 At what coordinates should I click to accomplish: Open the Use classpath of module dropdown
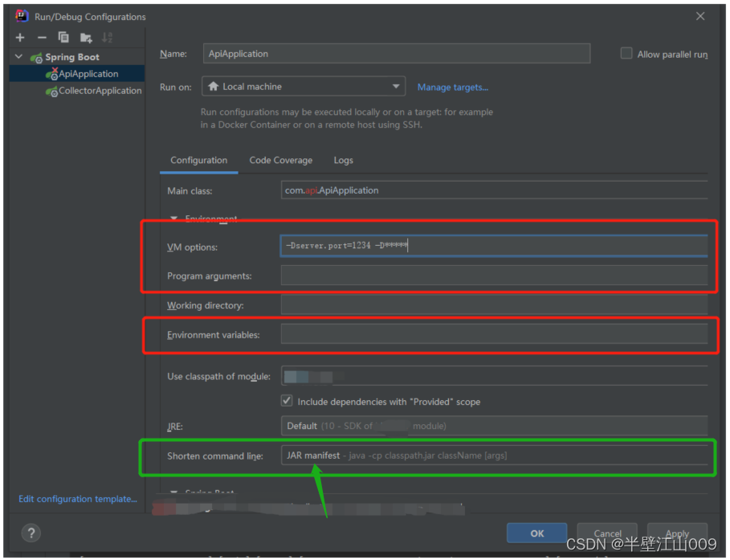(x=495, y=375)
